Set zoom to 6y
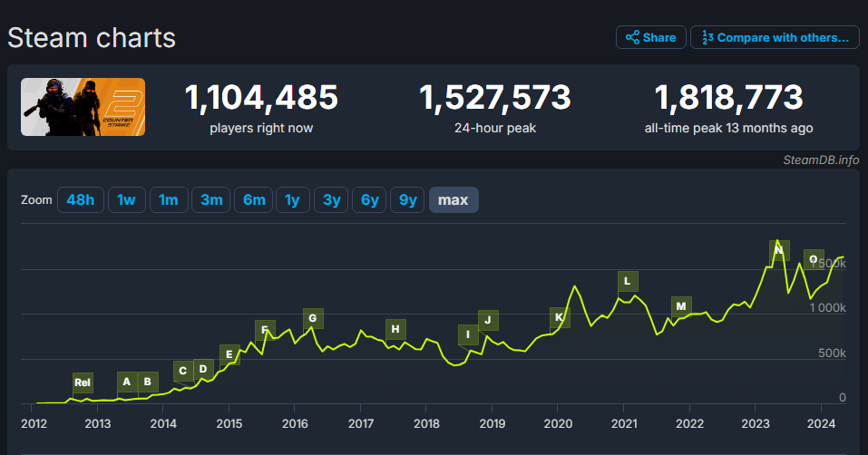 click(369, 199)
